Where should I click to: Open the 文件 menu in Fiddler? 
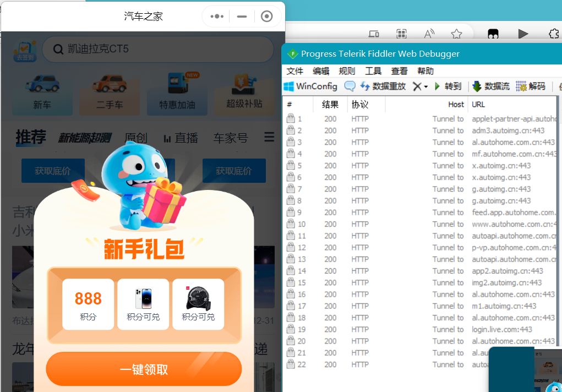tap(294, 71)
